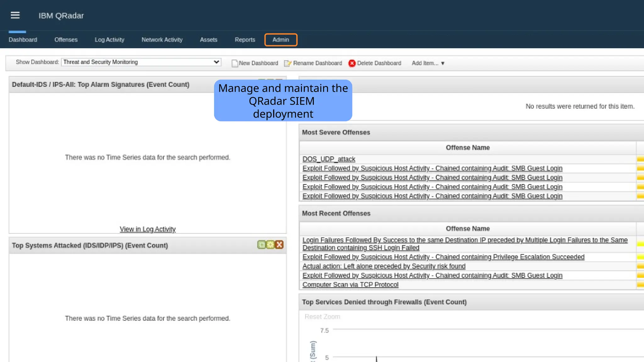644x362 pixels.
Task: Click Reset Zoom on firewall chart
Action: [322, 317]
